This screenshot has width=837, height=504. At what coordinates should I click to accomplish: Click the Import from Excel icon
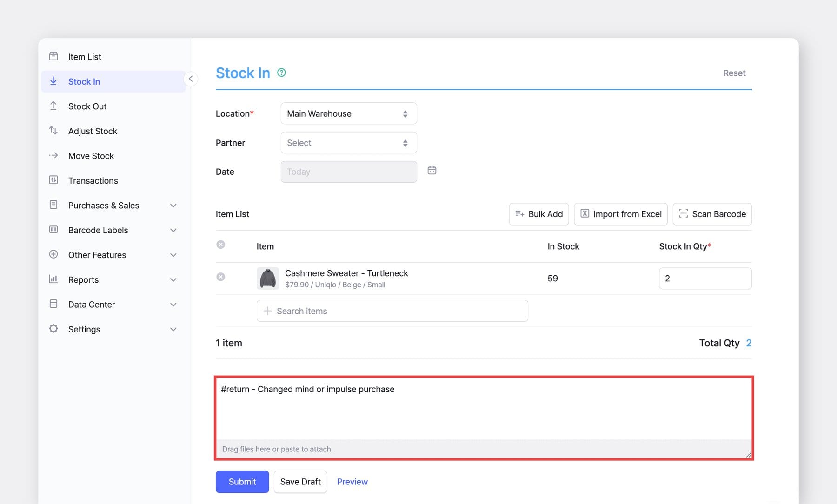(585, 214)
